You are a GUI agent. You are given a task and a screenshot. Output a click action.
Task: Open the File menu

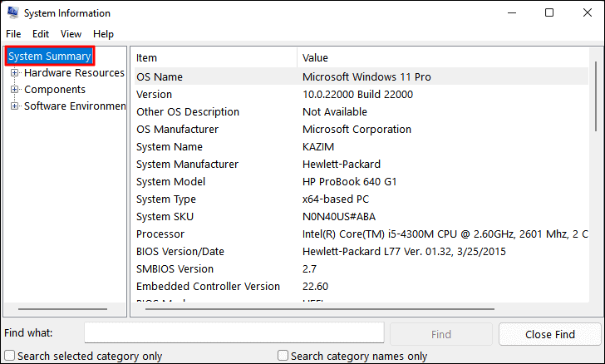point(13,34)
